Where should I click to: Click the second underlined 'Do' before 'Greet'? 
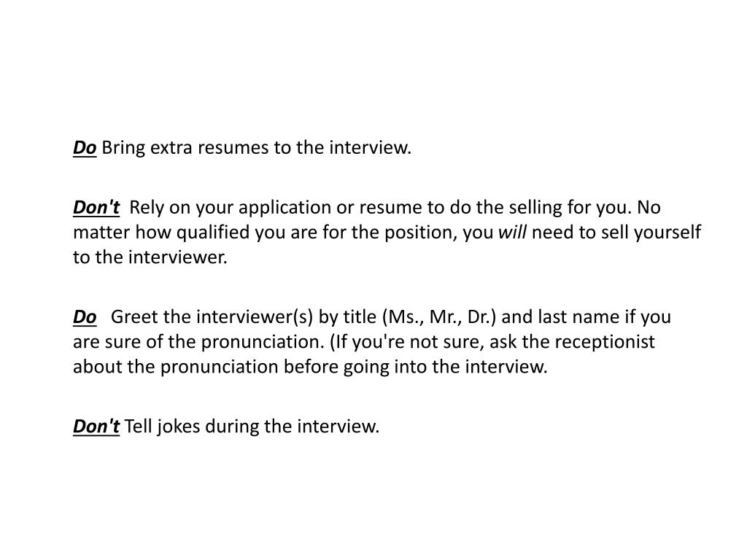tap(85, 317)
